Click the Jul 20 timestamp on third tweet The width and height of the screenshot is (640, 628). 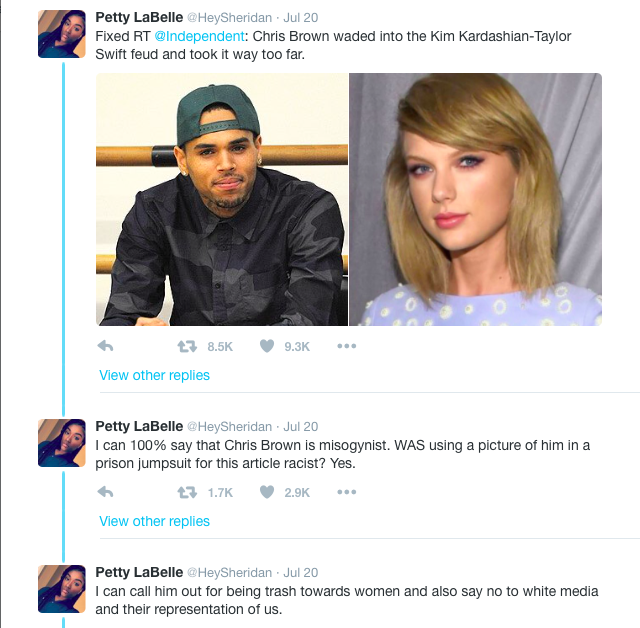pos(301,573)
